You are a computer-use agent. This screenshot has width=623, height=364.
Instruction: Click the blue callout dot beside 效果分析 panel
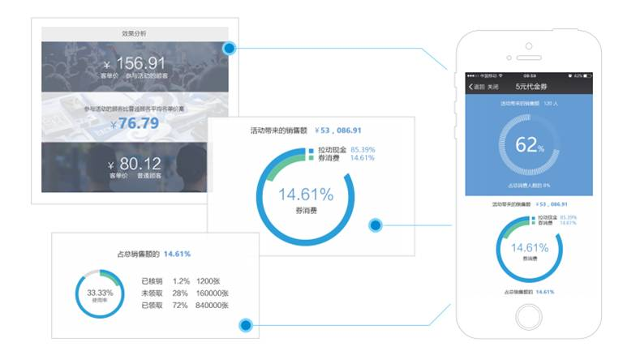click(x=229, y=49)
